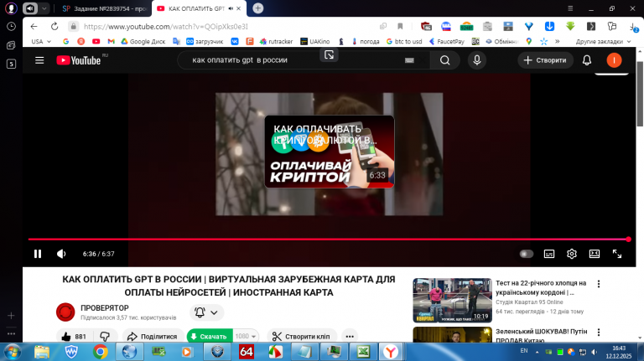
Task: Open the Google Диск bookmark
Action: tap(143, 41)
